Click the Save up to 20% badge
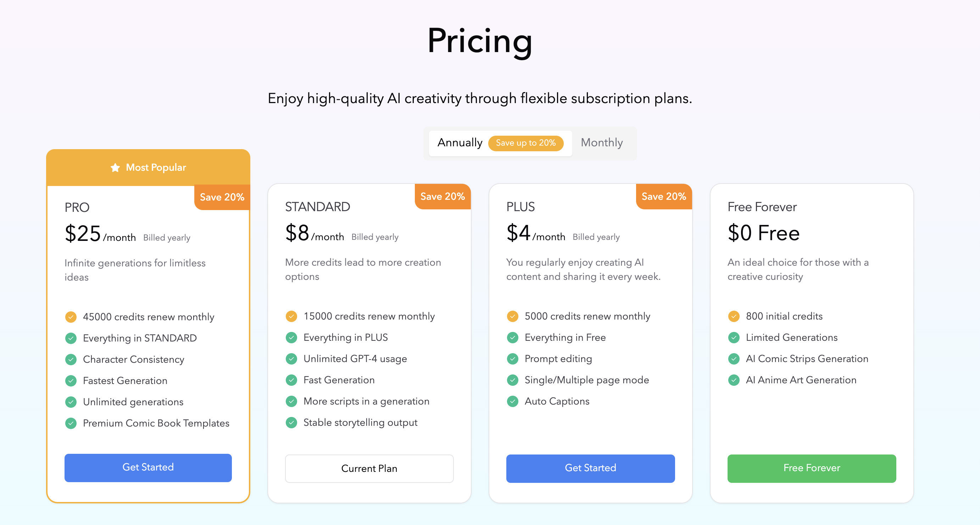980x525 pixels. (525, 143)
